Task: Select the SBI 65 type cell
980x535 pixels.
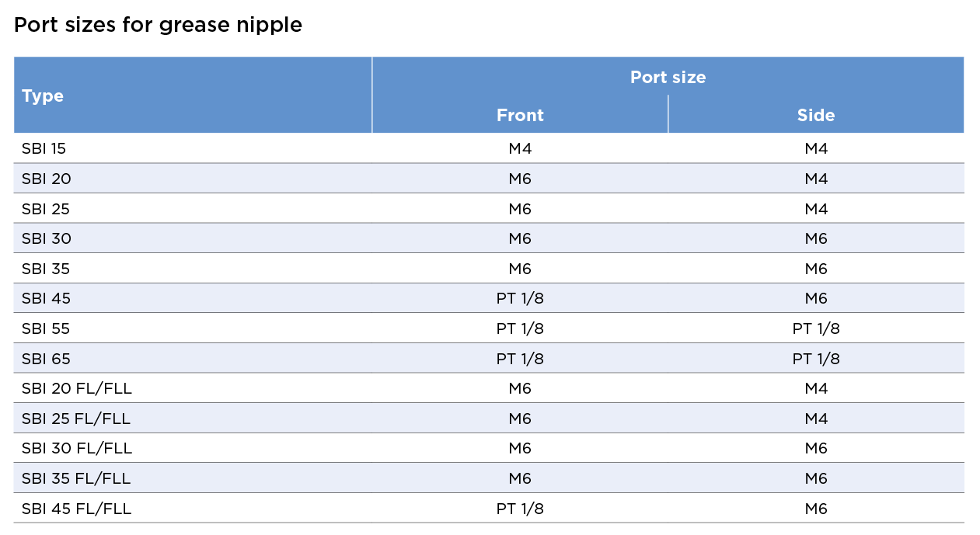Action: click(x=47, y=359)
